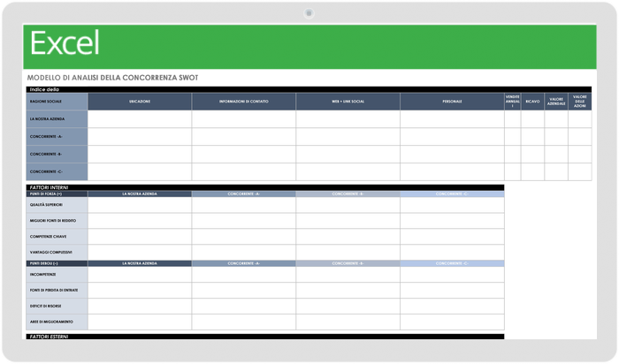
Task: Click the 'PUNTI DI FORZA (+)' header
Action: pyautogui.click(x=57, y=194)
